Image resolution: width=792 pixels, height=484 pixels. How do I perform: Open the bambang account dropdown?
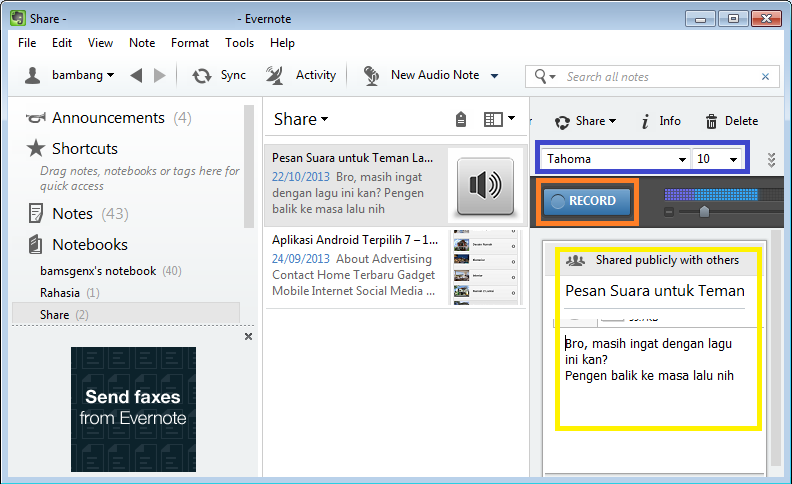(83, 75)
